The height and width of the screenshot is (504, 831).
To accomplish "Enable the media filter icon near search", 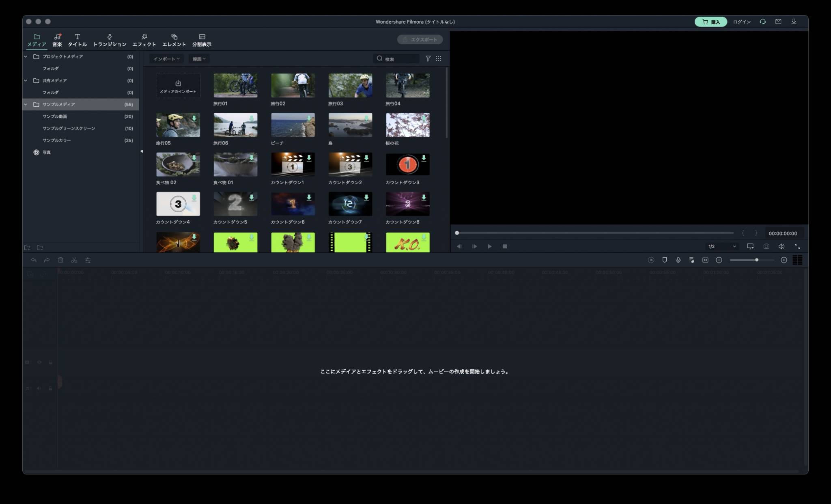I will click(x=428, y=58).
